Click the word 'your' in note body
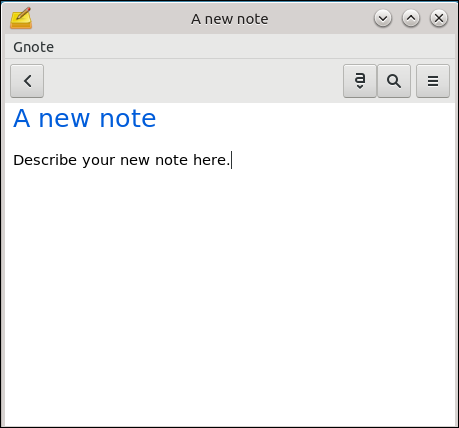The width and height of the screenshot is (459, 428). pyautogui.click(x=99, y=161)
